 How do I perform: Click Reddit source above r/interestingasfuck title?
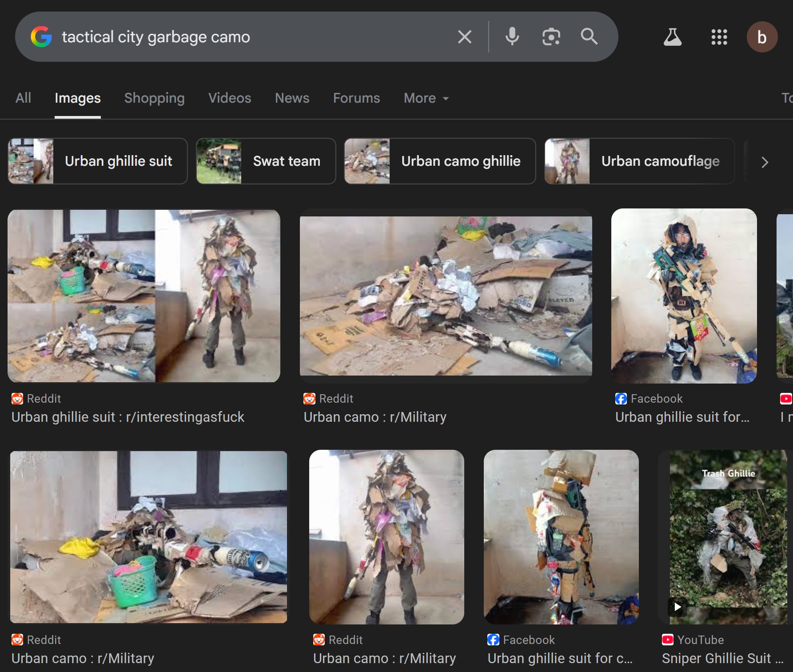[x=36, y=399]
